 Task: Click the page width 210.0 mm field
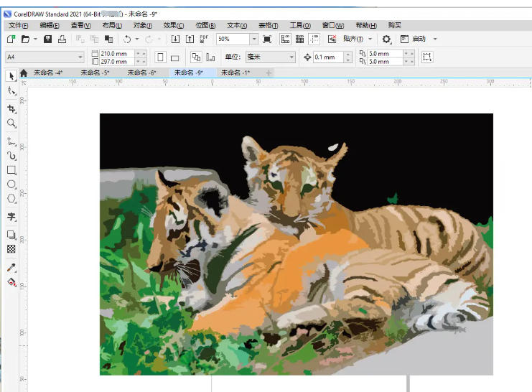pyautogui.click(x=118, y=53)
